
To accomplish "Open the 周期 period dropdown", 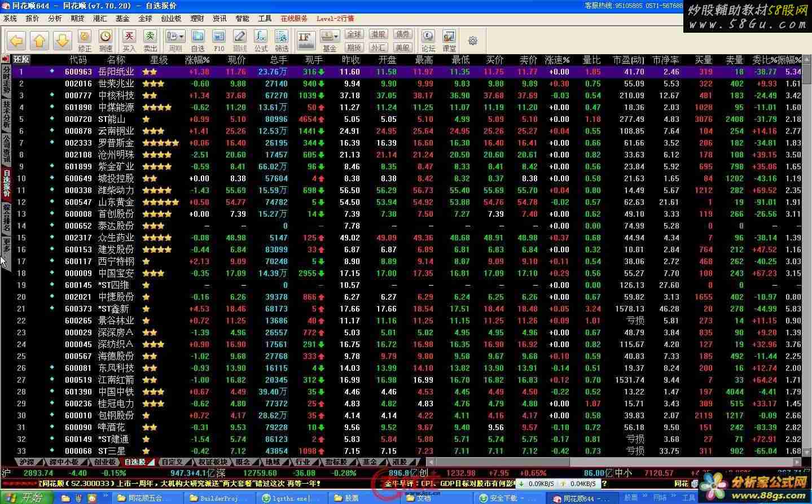I will [175, 41].
